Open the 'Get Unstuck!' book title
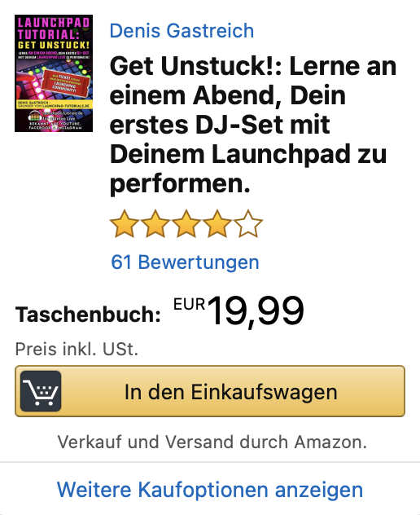 pos(253,125)
